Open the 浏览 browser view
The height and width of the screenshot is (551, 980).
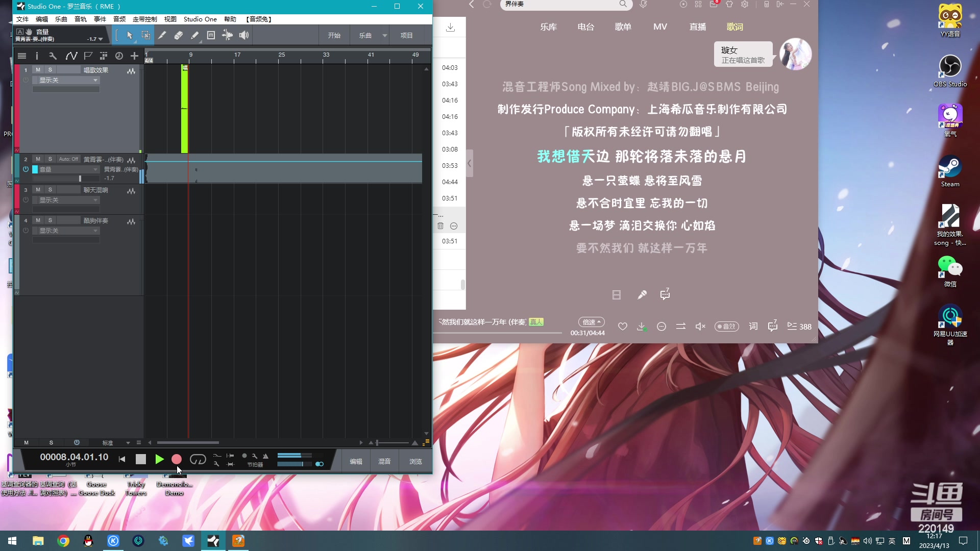click(415, 462)
